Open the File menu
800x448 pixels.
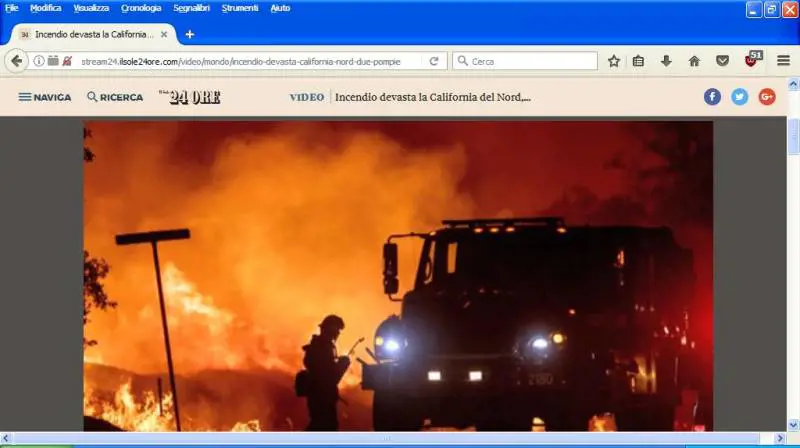pyautogui.click(x=11, y=8)
